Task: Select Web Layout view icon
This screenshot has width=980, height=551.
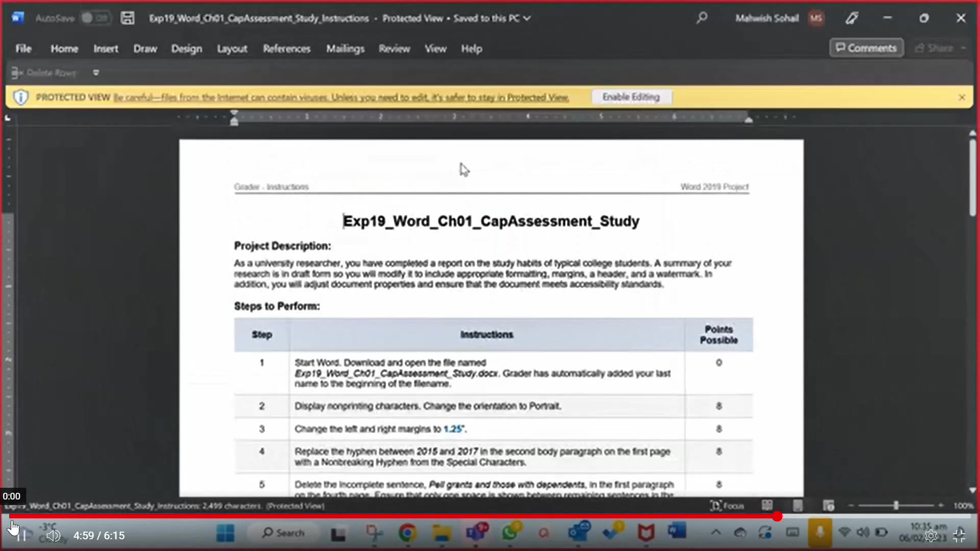Action: tap(828, 506)
